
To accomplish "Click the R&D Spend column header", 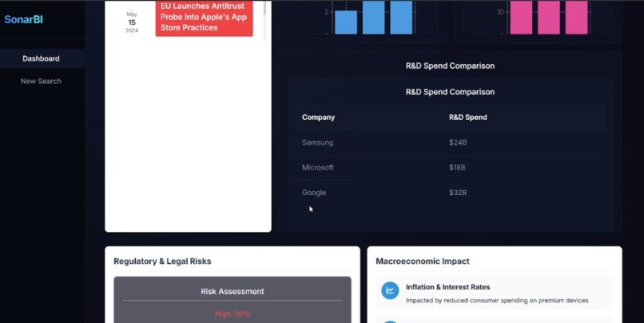I will pyautogui.click(x=467, y=117).
